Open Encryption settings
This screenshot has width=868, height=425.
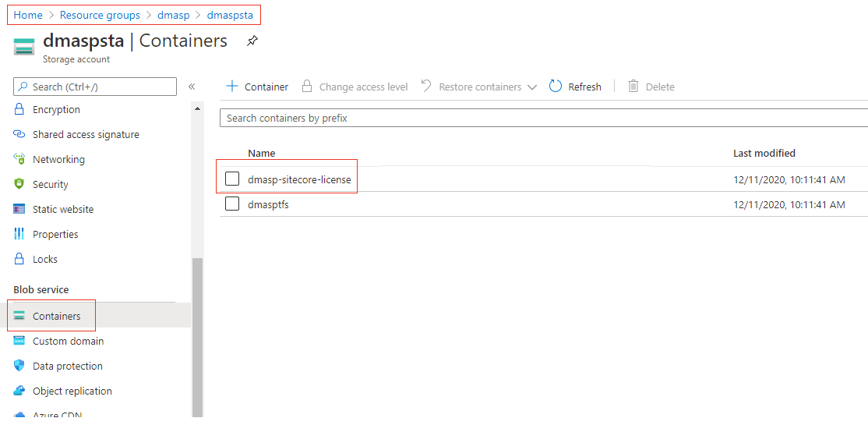[x=56, y=110]
